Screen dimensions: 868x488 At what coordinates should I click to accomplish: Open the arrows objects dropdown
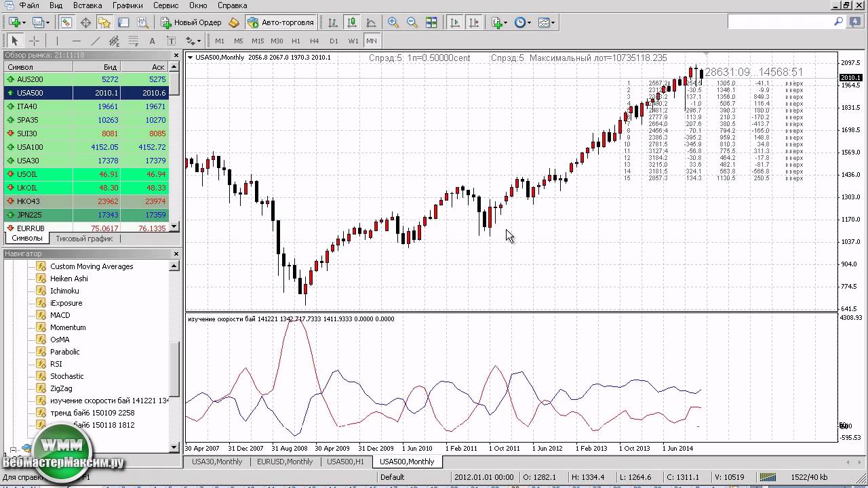click(193, 41)
